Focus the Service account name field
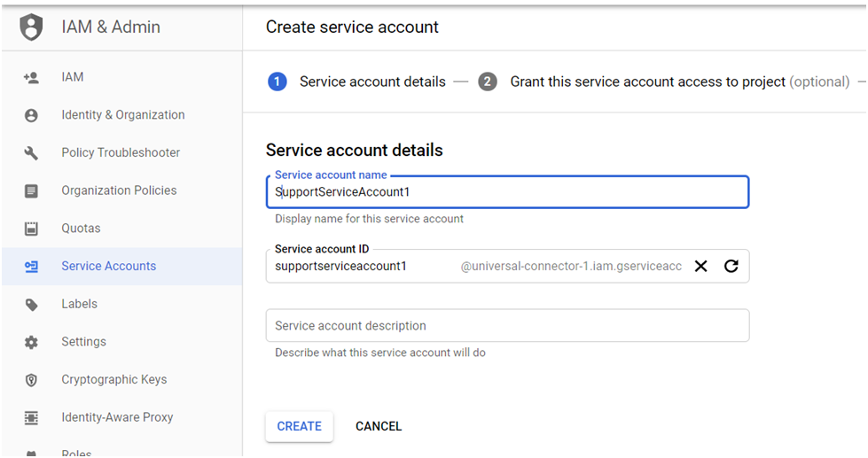The height and width of the screenshot is (458, 868). click(508, 192)
